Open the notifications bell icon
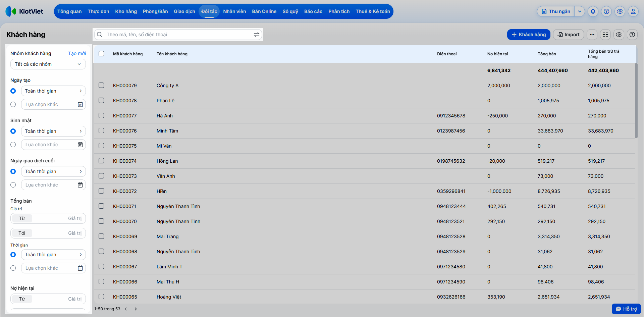This screenshot has height=317, width=644. pos(593,11)
